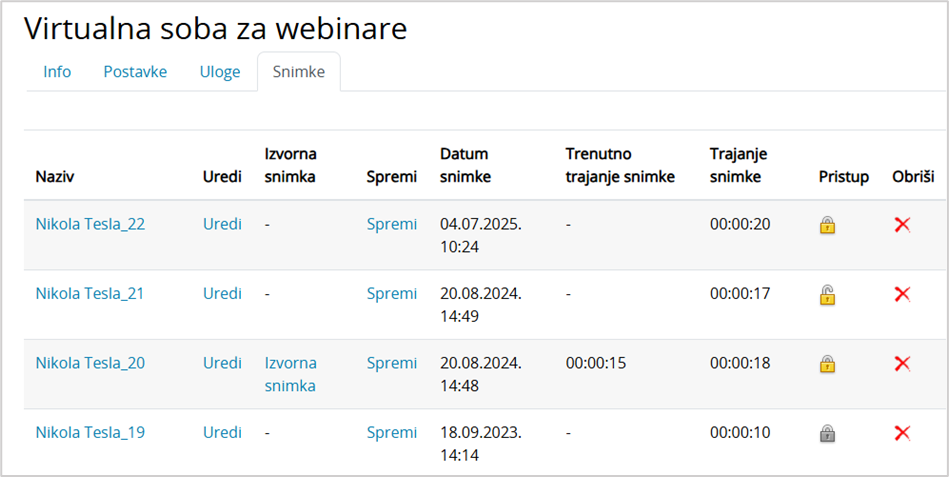Click the date 20.08.2024. 14:49

(x=481, y=305)
